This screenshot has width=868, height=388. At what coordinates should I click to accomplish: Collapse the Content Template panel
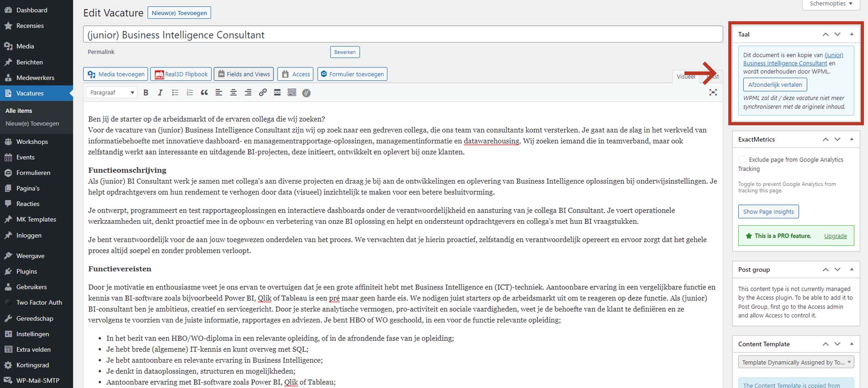pos(852,344)
